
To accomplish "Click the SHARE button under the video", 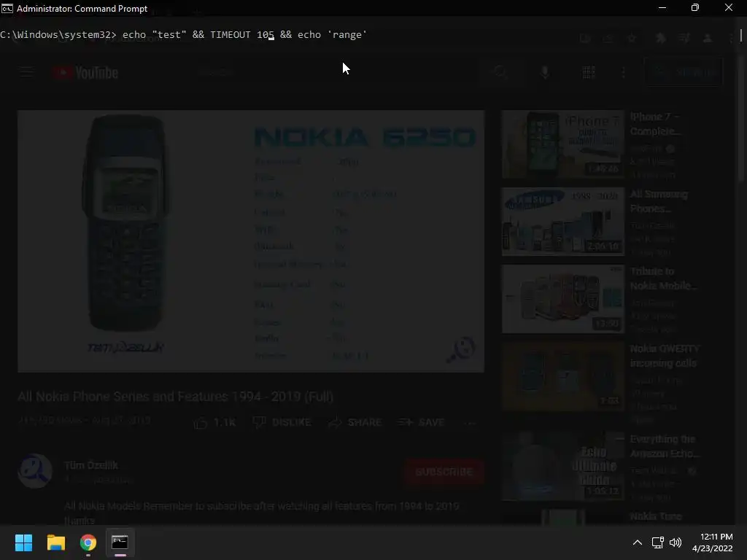I will click(355, 422).
